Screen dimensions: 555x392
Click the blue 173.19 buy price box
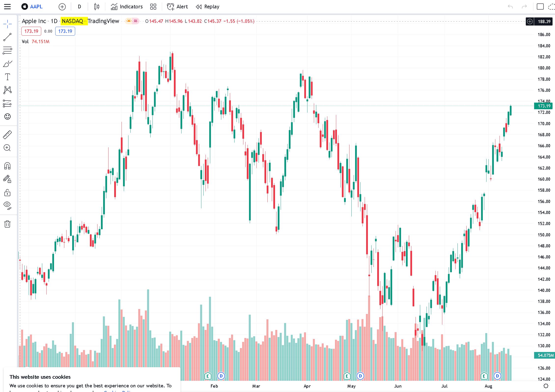click(65, 31)
